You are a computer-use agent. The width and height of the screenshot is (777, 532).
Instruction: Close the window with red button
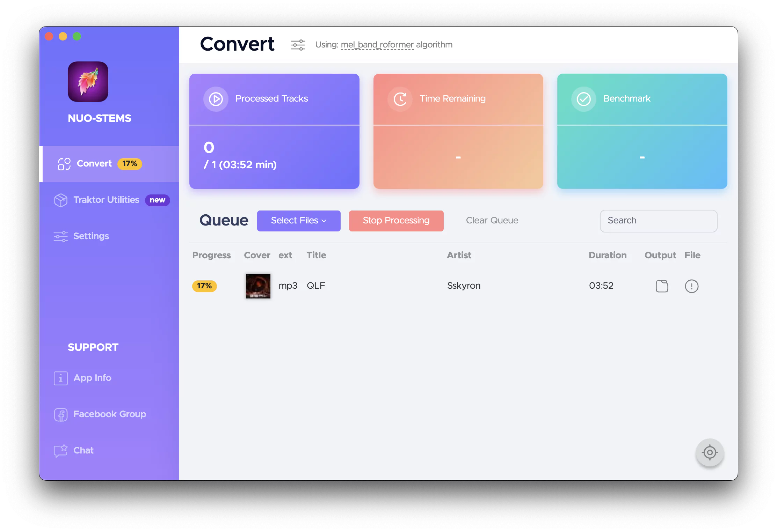coord(49,36)
